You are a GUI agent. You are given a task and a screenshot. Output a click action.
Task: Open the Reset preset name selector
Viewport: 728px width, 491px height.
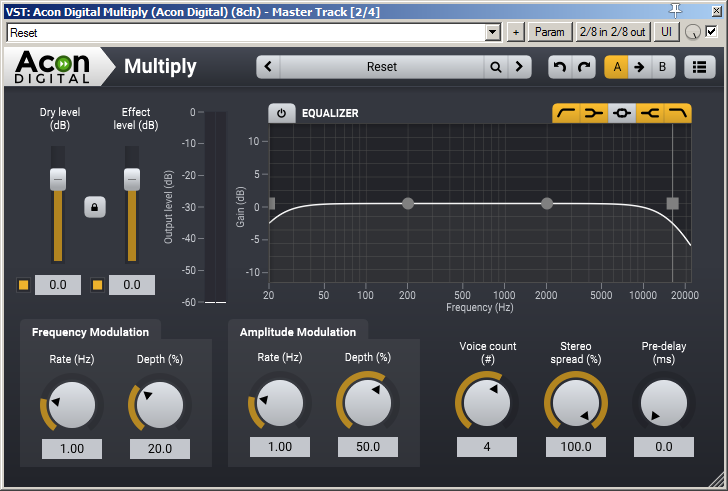(382, 67)
